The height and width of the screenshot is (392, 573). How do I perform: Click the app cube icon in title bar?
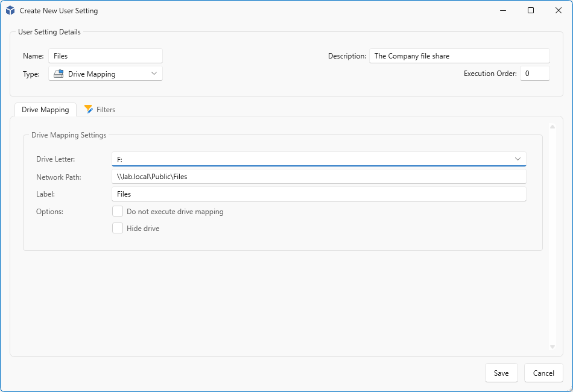(10, 11)
